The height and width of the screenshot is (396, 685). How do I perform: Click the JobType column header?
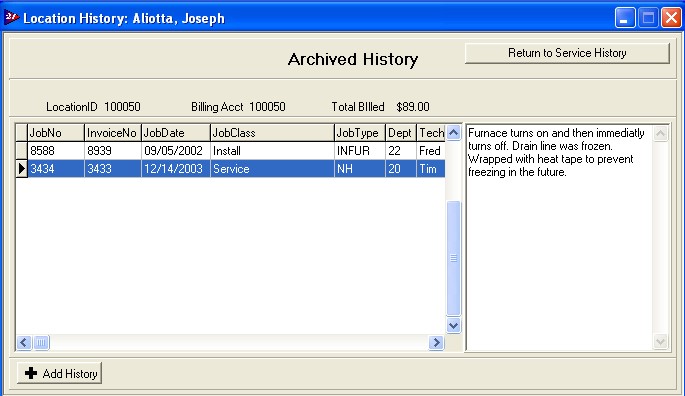tap(360, 132)
